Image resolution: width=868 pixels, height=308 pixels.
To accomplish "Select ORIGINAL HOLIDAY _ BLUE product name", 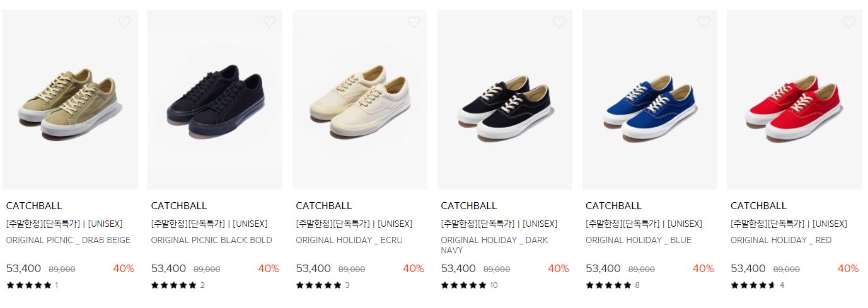I will click(x=639, y=240).
